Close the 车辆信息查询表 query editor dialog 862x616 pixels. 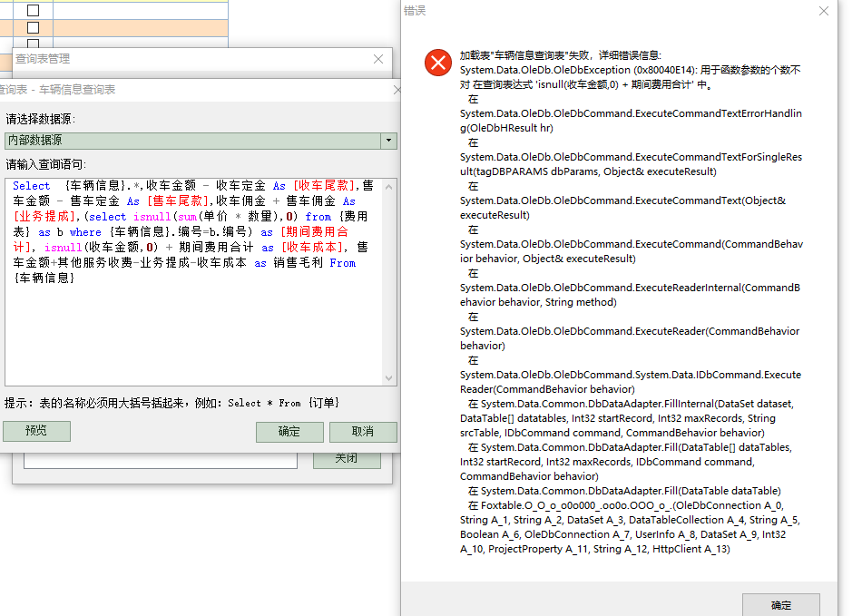tap(397, 90)
